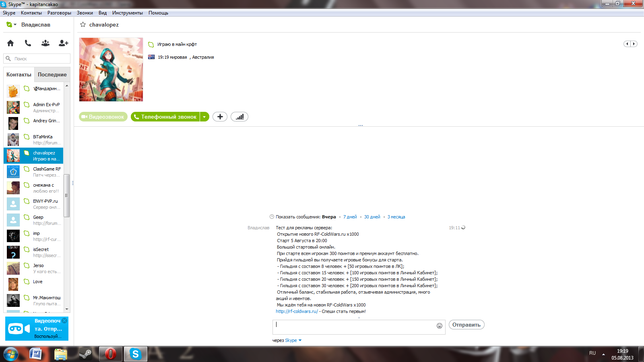Select the BiTaMinKa contact
This screenshot has height=362, width=644.
click(x=33, y=140)
